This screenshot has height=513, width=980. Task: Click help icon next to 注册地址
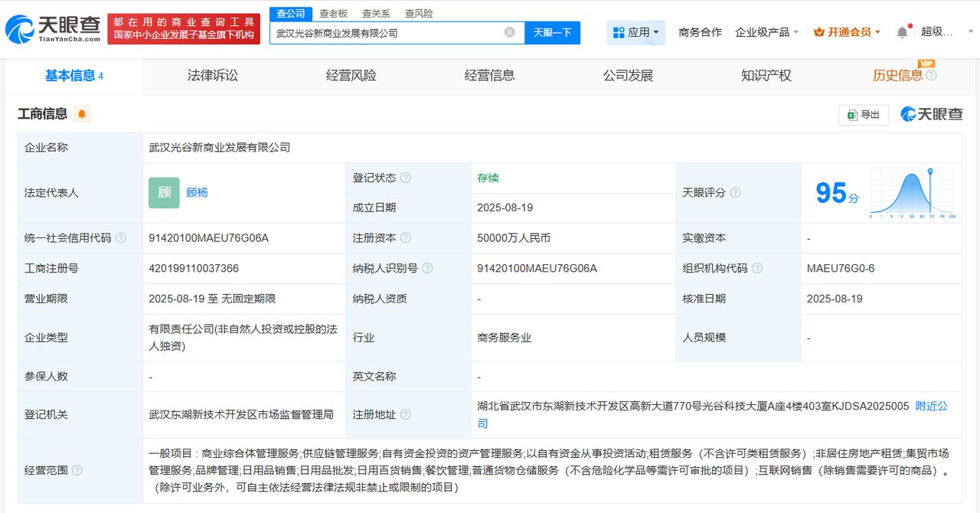click(x=406, y=414)
